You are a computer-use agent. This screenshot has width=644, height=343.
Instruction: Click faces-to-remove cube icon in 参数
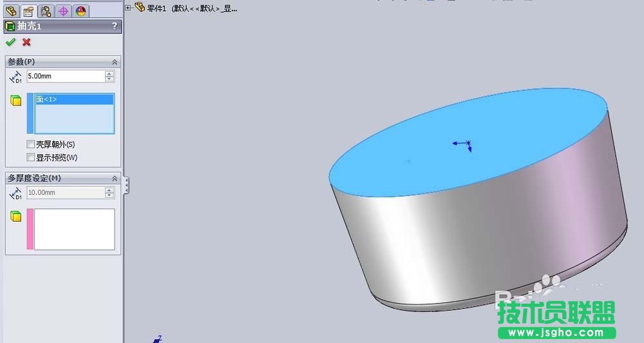click(x=15, y=101)
